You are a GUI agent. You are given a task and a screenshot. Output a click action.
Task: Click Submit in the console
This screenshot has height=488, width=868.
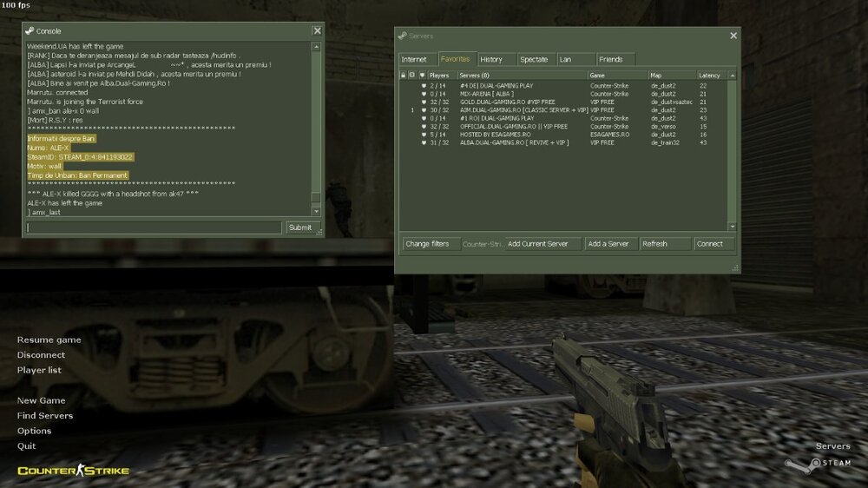[x=299, y=228]
